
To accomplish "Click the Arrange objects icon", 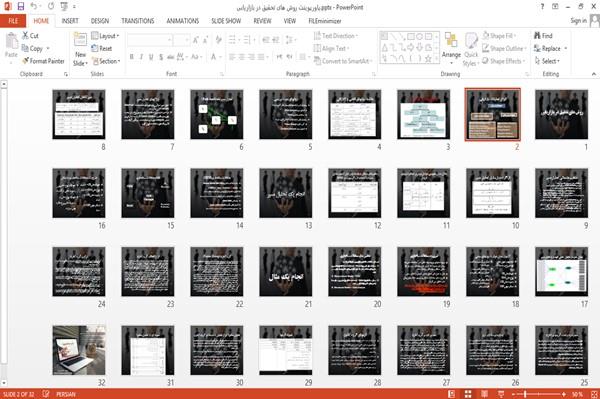I will (451, 41).
